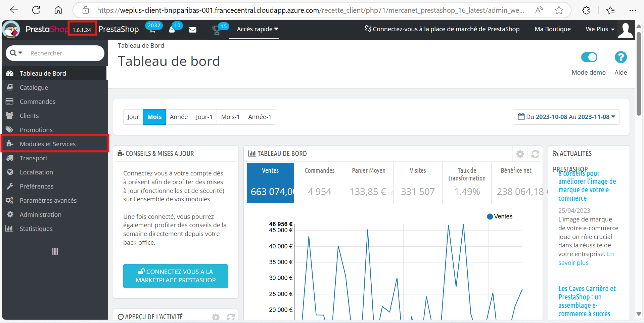This screenshot has height=323, width=644.
Task: Open orders cart notifications with 2032 badge
Action: tap(153, 28)
